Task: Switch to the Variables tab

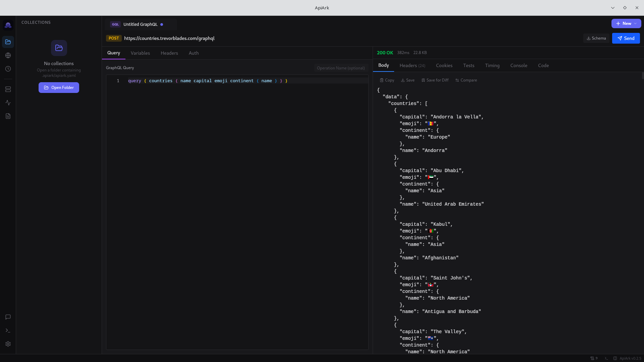Action: pos(140,53)
